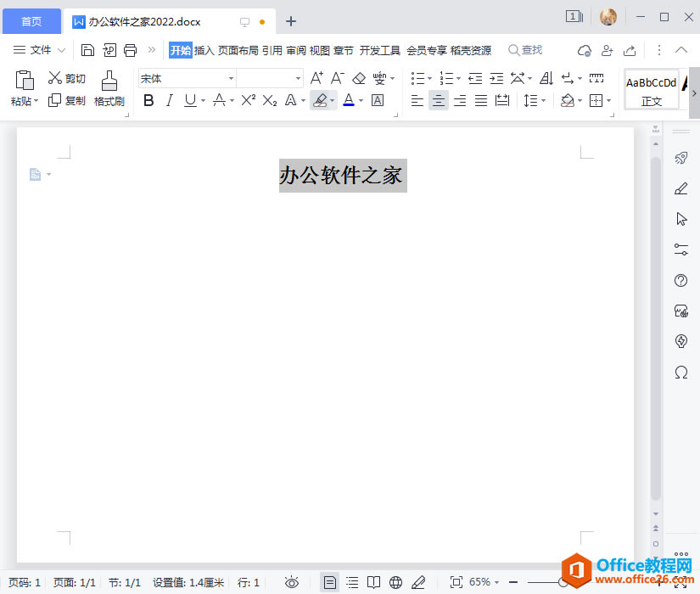The image size is (700, 594).
Task: Click the Cut (剪切) scissors icon
Action: (x=55, y=78)
